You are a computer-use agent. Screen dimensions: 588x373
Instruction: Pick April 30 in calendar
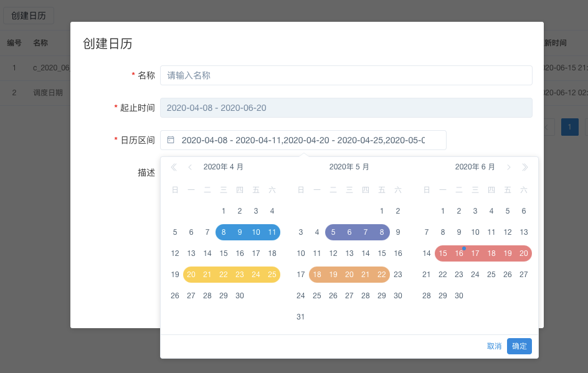(240, 296)
